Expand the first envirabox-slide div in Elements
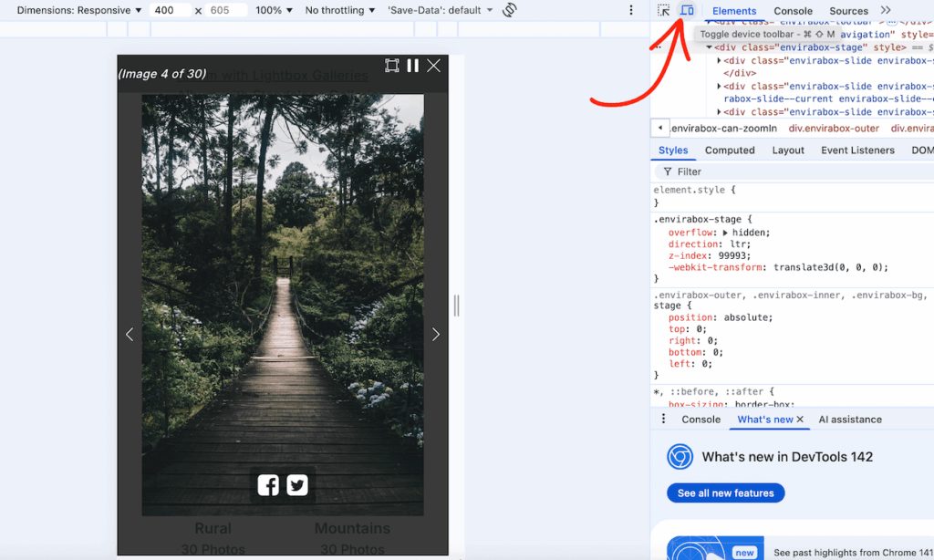Image resolution: width=934 pixels, height=560 pixels. 719,60
